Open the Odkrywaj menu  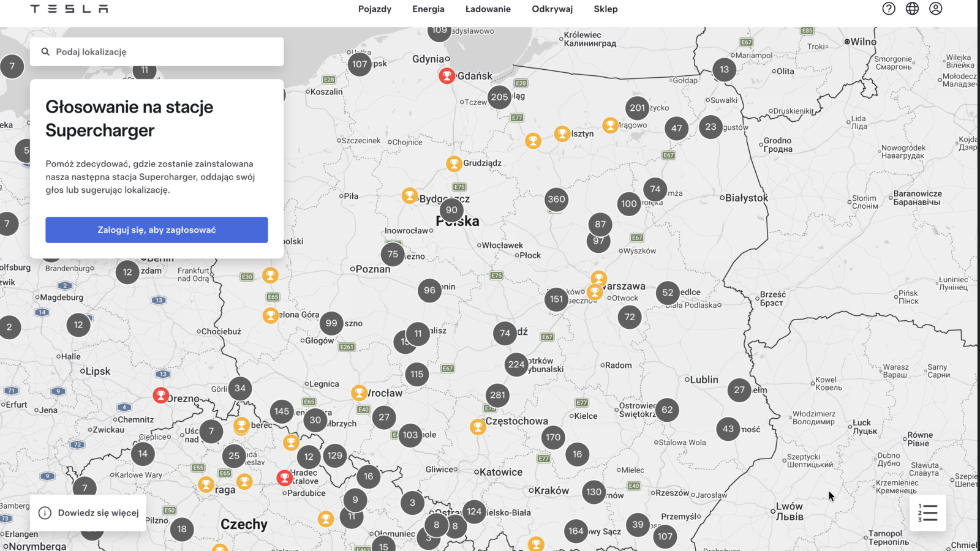552,9
